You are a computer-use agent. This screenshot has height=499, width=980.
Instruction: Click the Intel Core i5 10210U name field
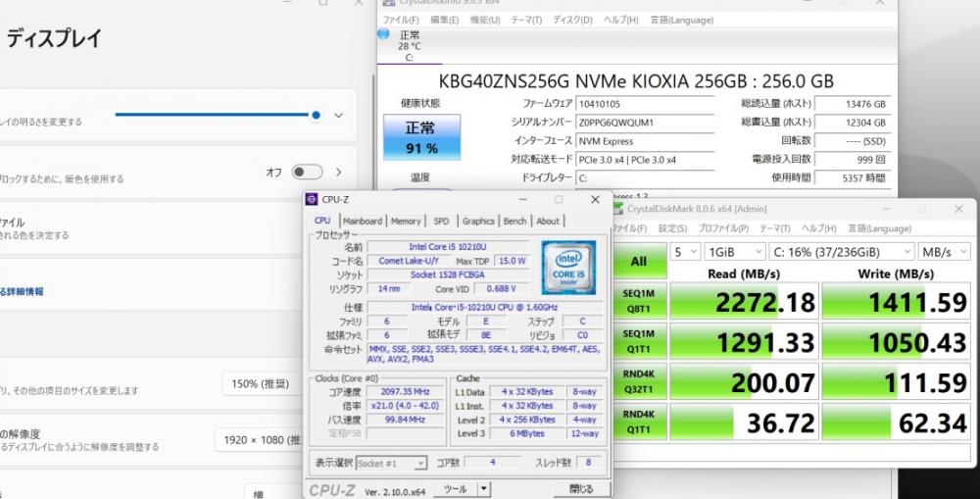tap(448, 247)
